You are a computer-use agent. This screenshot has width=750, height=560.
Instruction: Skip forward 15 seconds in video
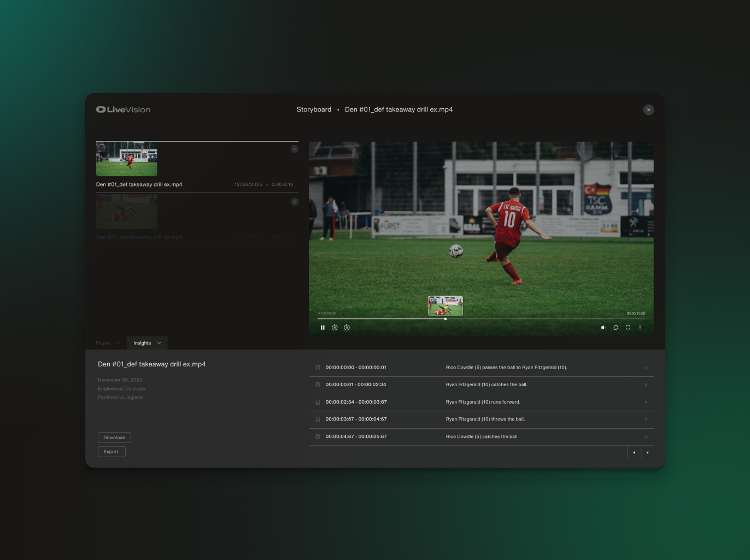347,328
